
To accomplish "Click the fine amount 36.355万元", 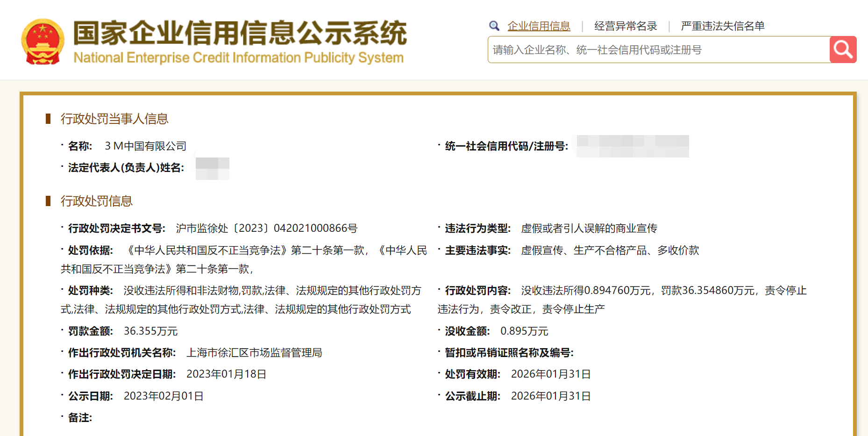I will (150, 331).
